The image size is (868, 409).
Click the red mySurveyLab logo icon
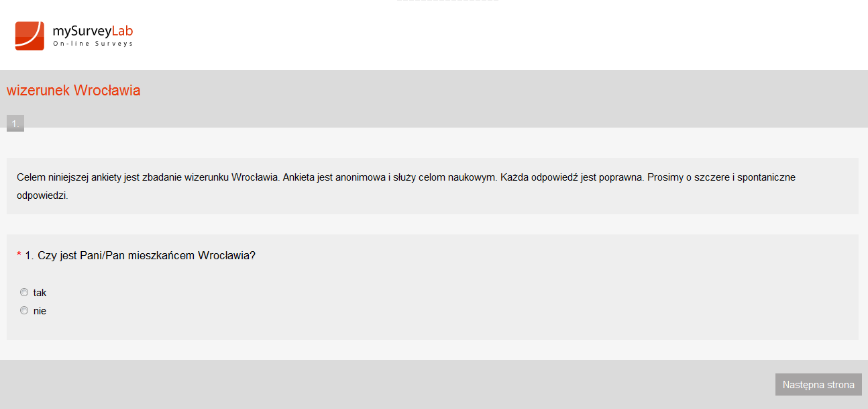[30, 36]
